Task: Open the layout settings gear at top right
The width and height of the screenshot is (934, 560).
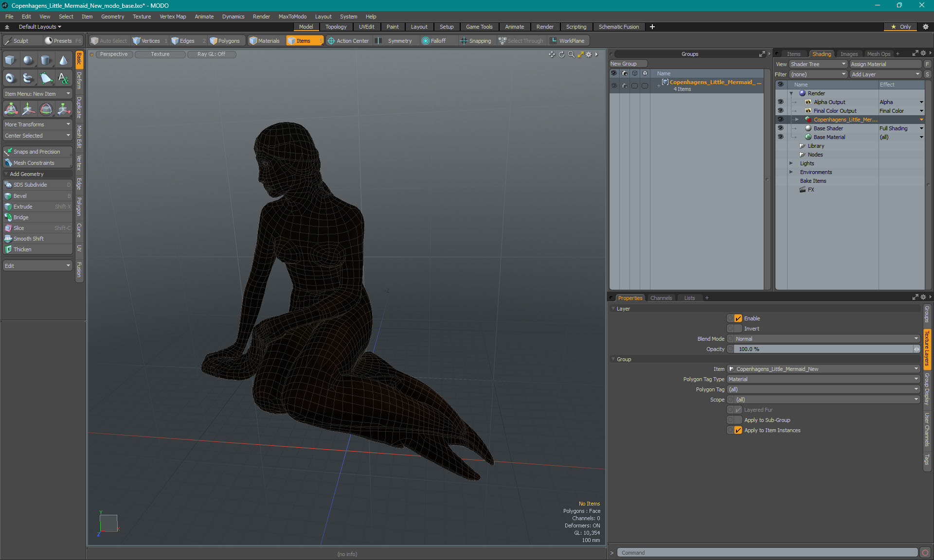Action: pyautogui.click(x=926, y=27)
